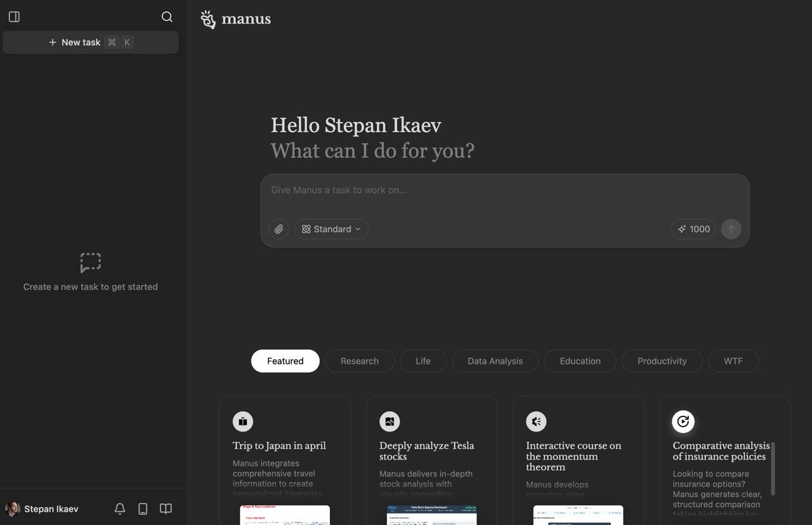Select the Featured tab
This screenshot has width=812, height=525.
pyautogui.click(x=285, y=361)
